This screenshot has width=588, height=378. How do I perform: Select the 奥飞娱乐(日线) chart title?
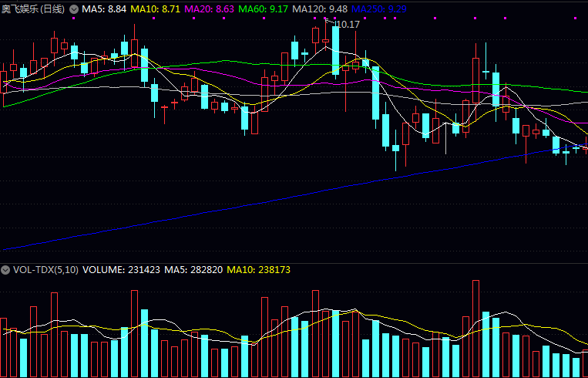tap(33, 9)
